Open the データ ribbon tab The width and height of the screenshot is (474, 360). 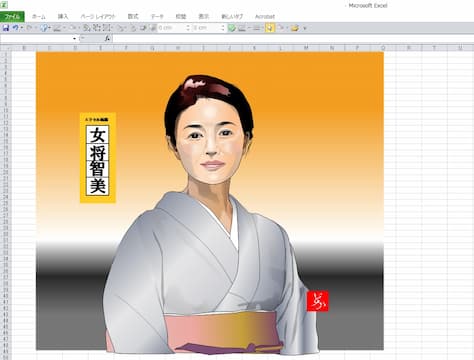(157, 16)
